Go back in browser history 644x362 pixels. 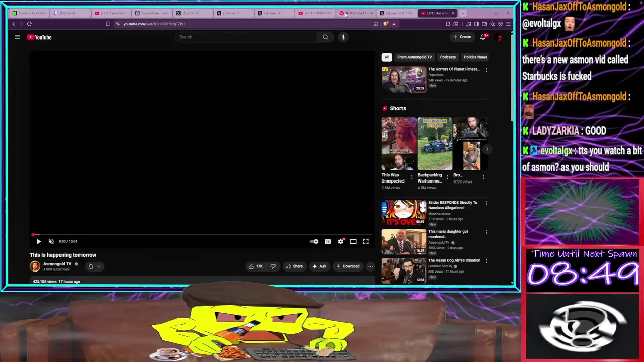[14, 24]
